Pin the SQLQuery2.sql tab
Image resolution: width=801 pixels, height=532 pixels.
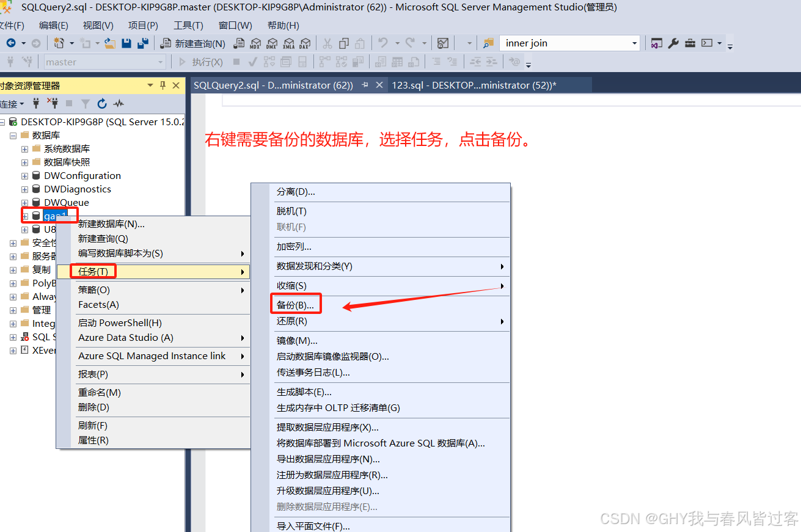[x=365, y=85]
